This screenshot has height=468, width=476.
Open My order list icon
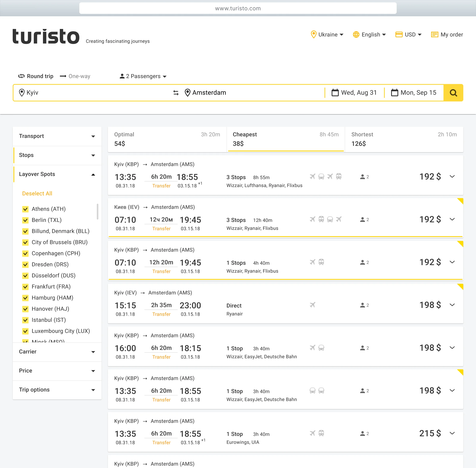click(x=435, y=34)
